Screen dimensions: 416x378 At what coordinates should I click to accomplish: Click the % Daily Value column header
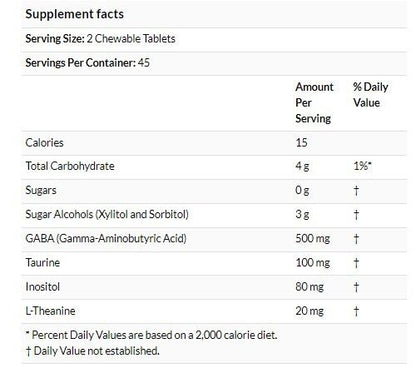(370, 95)
